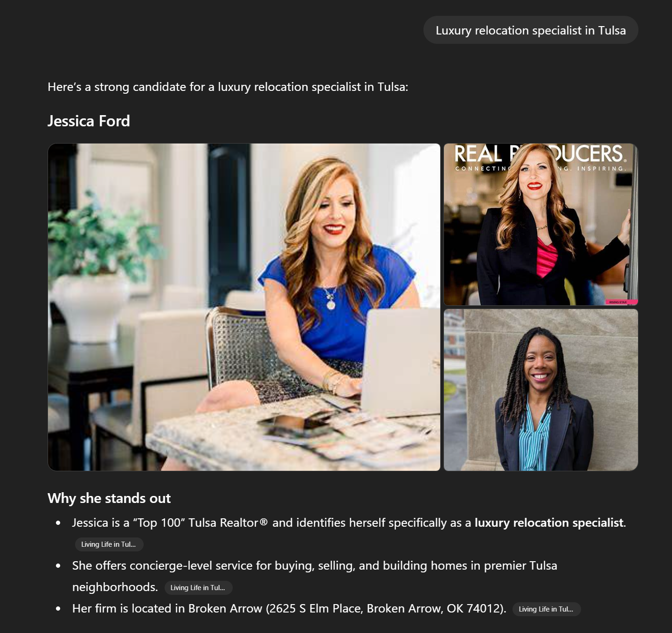672x633 pixels.
Task: Click the 'Jessica Ford' heading
Action: [x=89, y=121]
